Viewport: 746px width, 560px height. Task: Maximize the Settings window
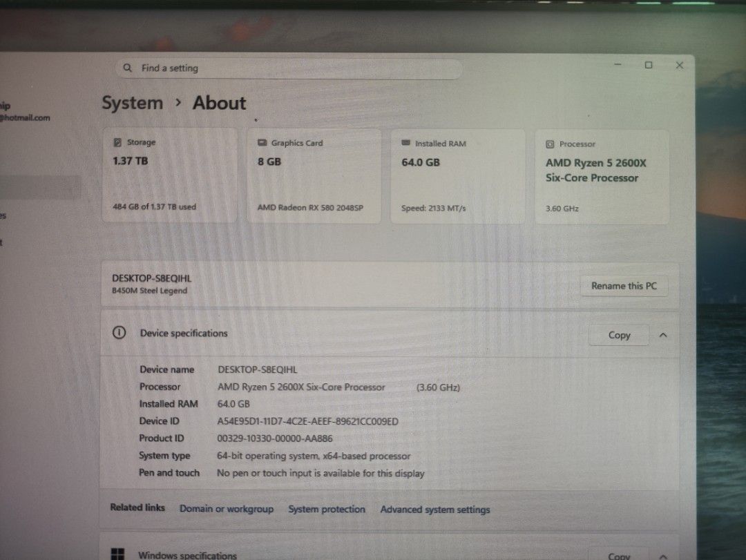[x=649, y=65]
